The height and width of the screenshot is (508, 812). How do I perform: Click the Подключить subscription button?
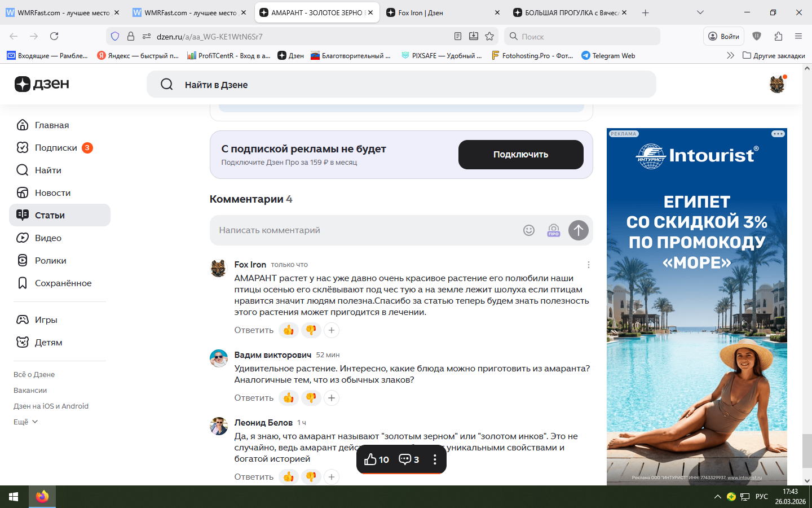[x=521, y=155]
